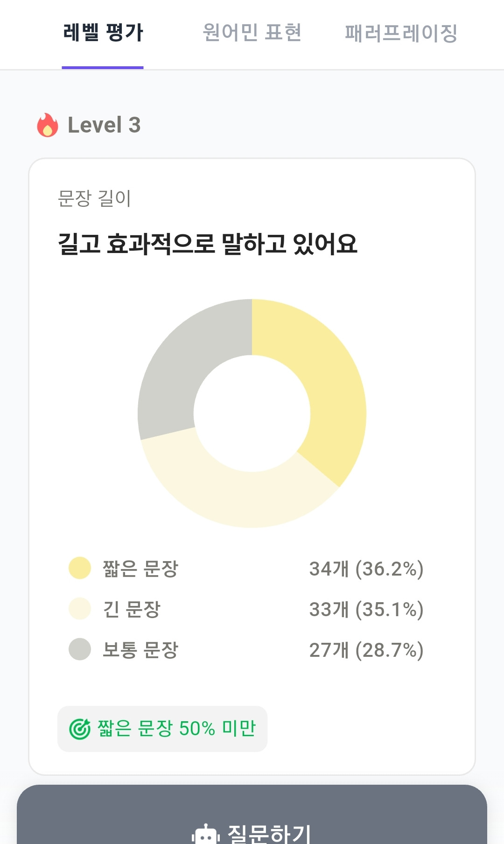Tap the green target icon in badge
The image size is (504, 844).
point(79,729)
